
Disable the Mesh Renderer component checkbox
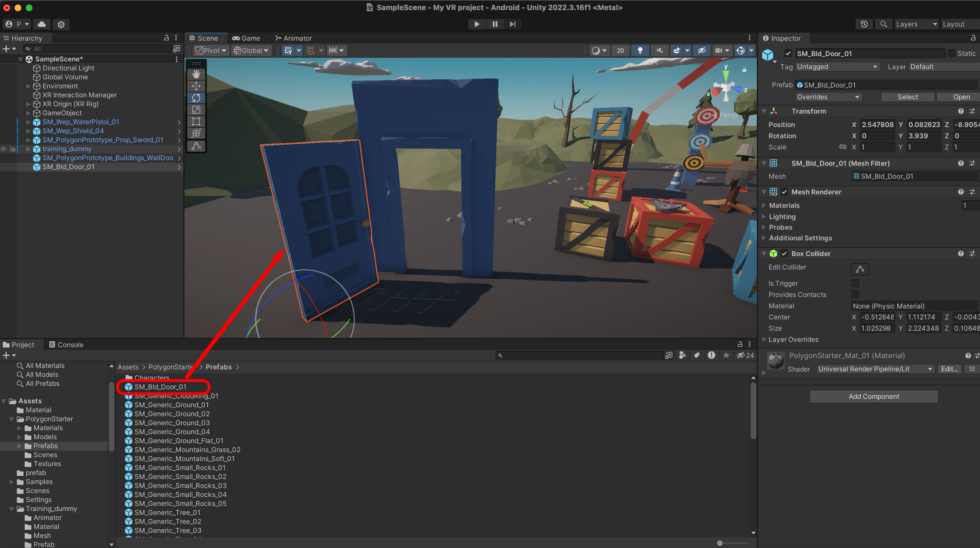click(784, 192)
